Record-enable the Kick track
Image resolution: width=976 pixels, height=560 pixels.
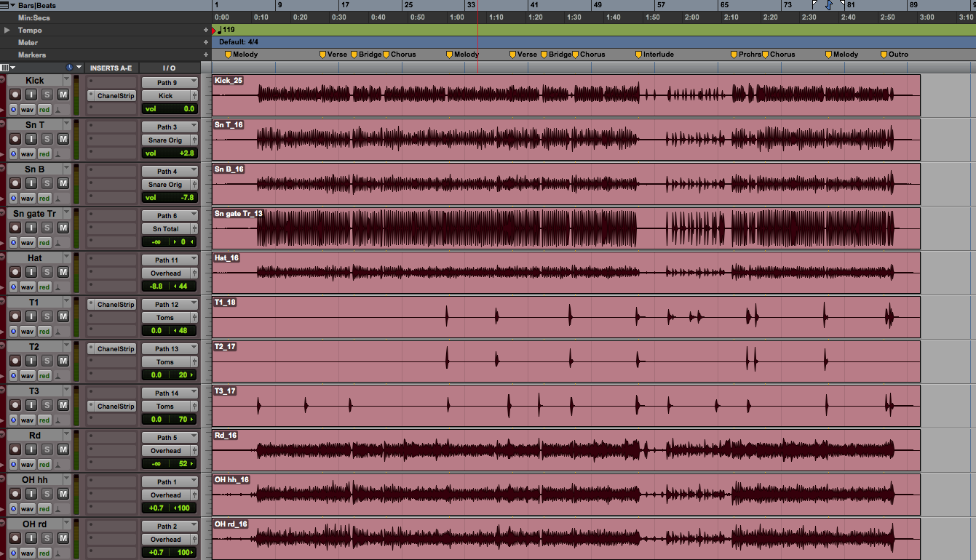(x=15, y=95)
